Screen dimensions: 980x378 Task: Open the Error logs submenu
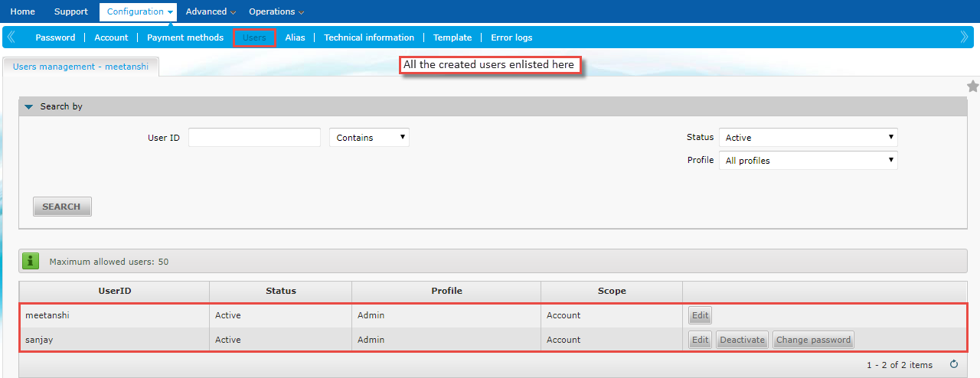point(511,37)
